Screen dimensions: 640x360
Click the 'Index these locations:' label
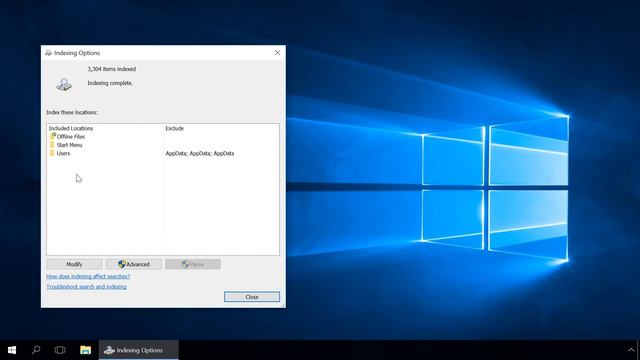point(72,112)
